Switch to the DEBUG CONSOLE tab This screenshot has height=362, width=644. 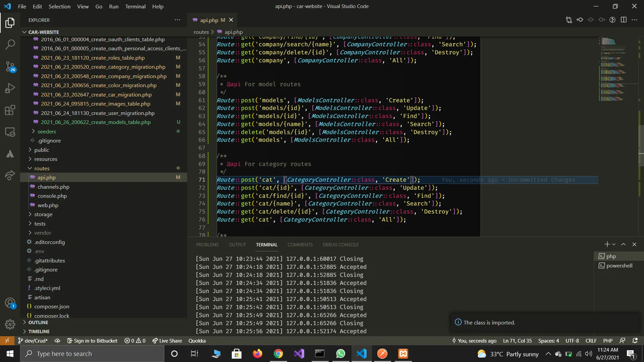(x=340, y=245)
